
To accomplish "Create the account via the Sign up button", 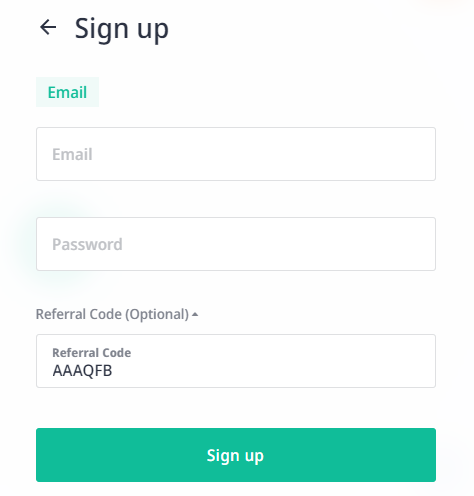I will (x=236, y=455).
